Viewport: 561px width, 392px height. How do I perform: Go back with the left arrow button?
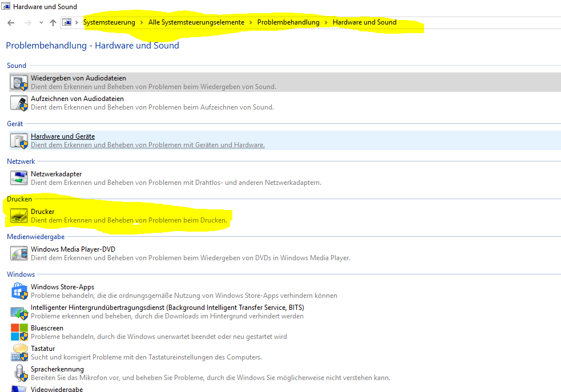coord(11,23)
